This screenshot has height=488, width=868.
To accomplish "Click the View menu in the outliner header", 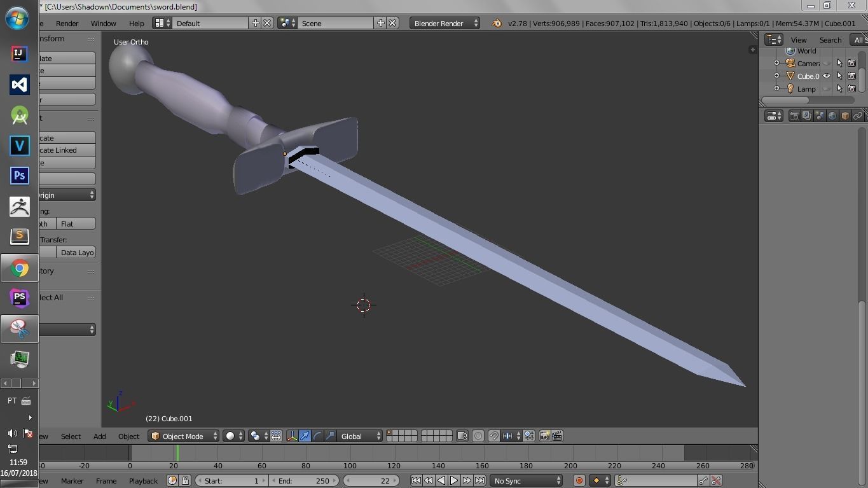I will 799,39.
